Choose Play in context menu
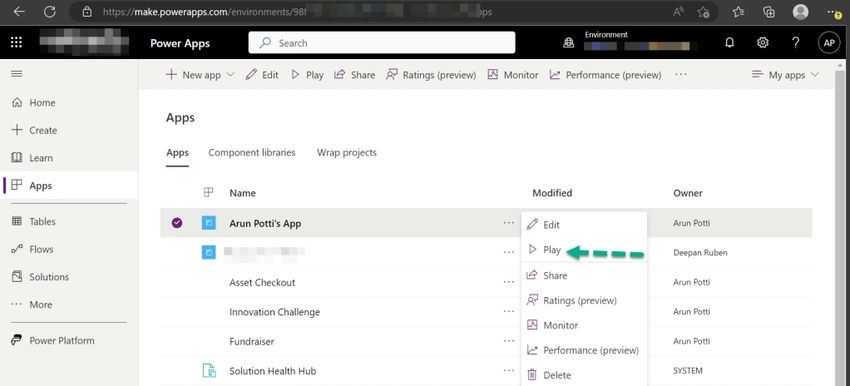The image size is (850, 386). coord(584,250)
